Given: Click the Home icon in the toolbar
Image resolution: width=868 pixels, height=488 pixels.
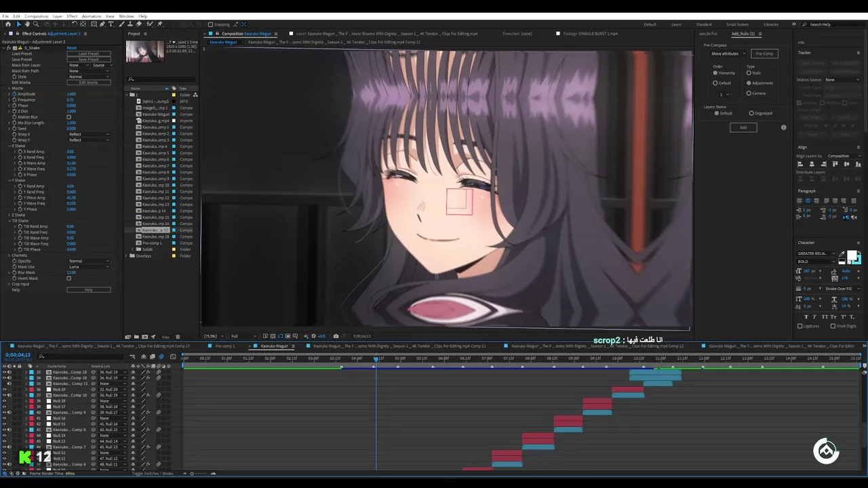Looking at the screenshot, I should (x=8, y=24).
